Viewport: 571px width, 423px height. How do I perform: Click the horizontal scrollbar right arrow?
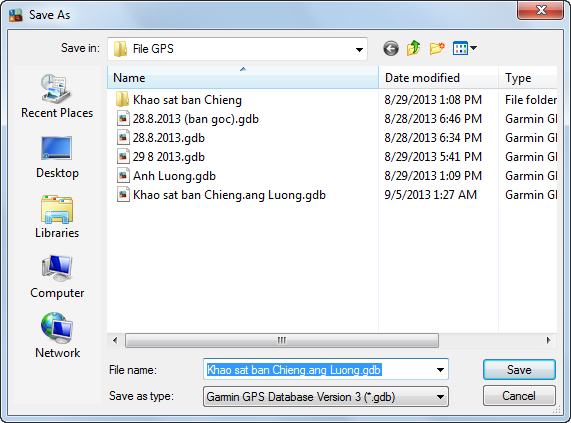click(548, 341)
